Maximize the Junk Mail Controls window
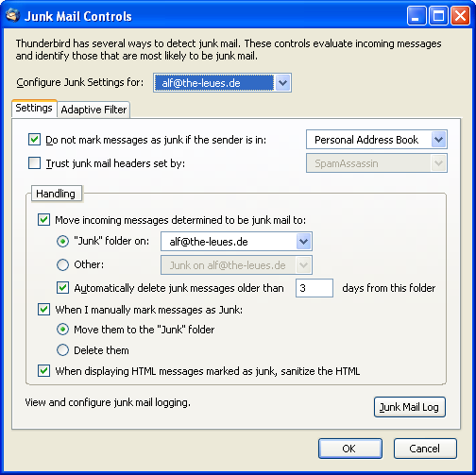The image size is (476, 475). click(438, 16)
